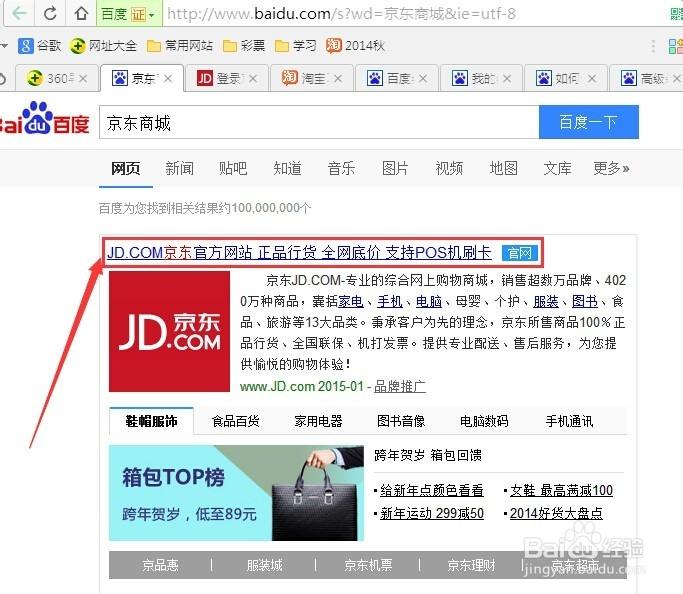Select the 家用电器 tab

[x=318, y=421]
